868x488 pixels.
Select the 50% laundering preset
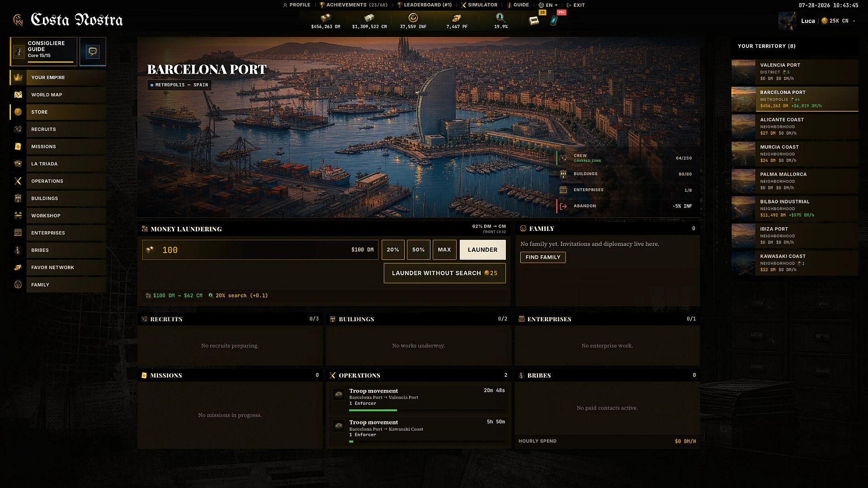(419, 250)
